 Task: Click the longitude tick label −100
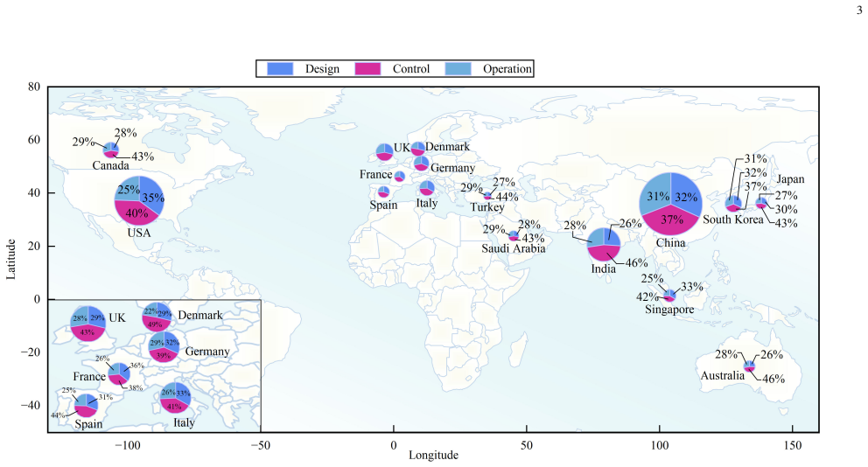click(x=128, y=446)
